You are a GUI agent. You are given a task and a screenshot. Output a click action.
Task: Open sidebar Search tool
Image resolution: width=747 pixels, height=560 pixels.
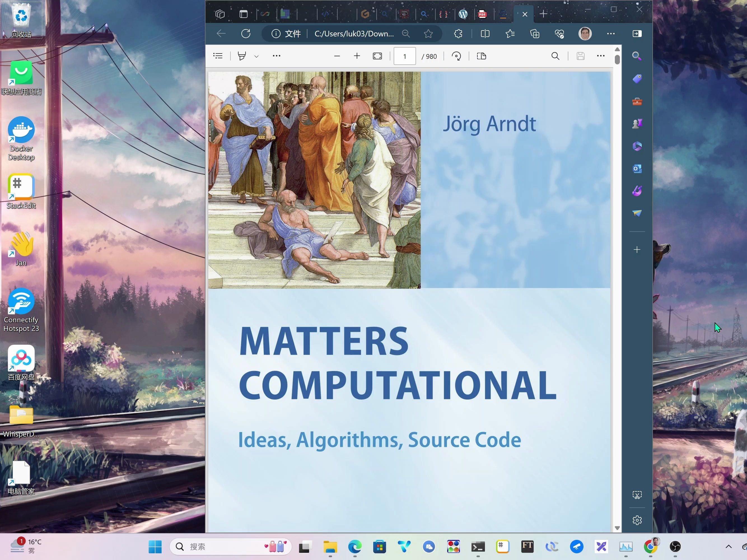(x=637, y=56)
